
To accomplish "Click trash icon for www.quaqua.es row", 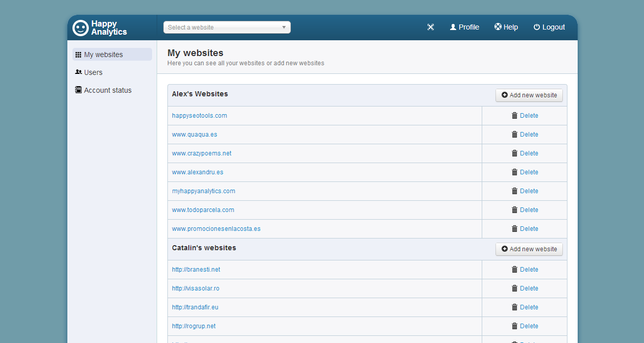I will click(x=514, y=135).
